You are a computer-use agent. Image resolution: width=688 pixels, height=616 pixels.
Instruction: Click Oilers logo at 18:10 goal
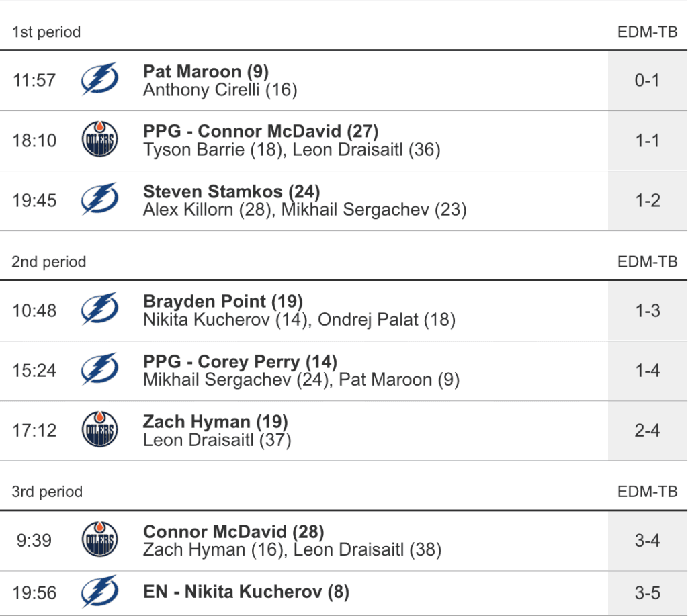click(99, 140)
